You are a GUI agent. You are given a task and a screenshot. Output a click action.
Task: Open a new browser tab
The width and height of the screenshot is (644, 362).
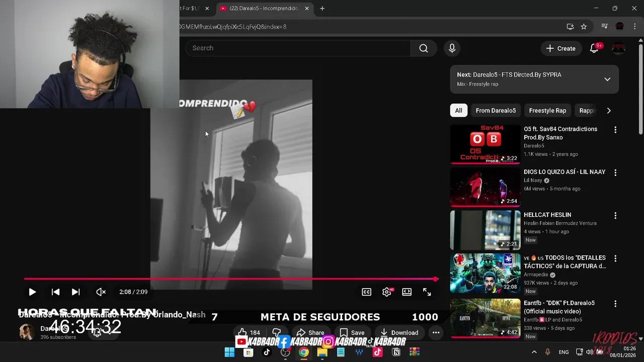coord(322,9)
